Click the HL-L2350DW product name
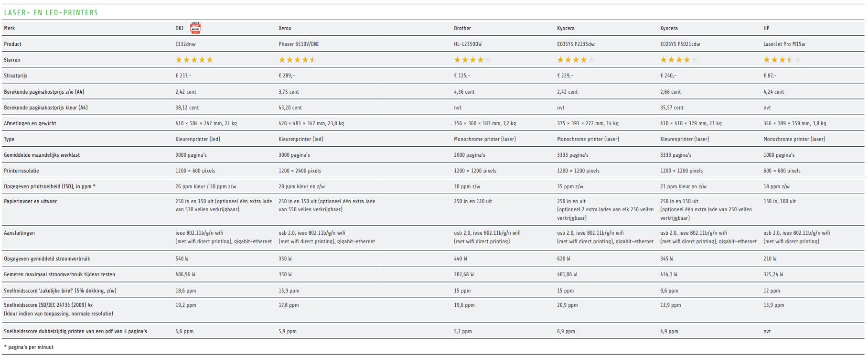The height and width of the screenshot is (358, 868). coord(468,44)
